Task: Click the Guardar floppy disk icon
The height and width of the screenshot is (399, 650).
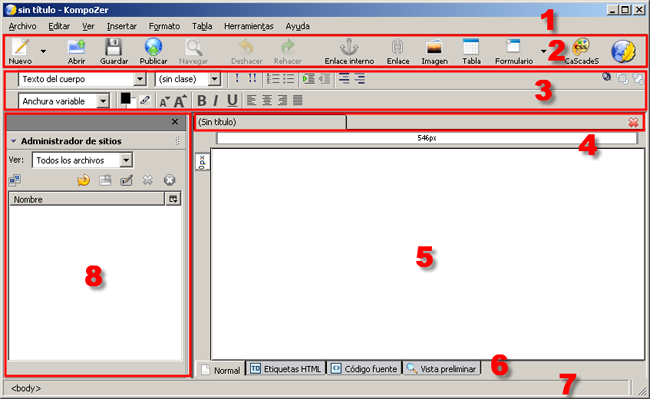Action: click(x=113, y=47)
